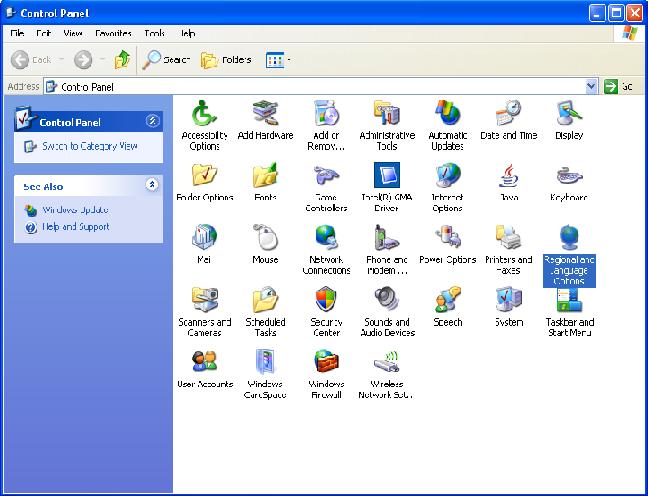Open Windows Firewall
Viewport: 648px width, 496px height.
pyautogui.click(x=326, y=374)
